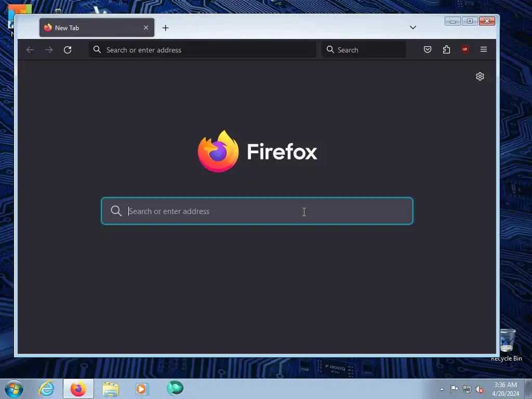This screenshot has height=399, width=532.
Task: Open new tab personalize gear icon
Action: (480, 76)
